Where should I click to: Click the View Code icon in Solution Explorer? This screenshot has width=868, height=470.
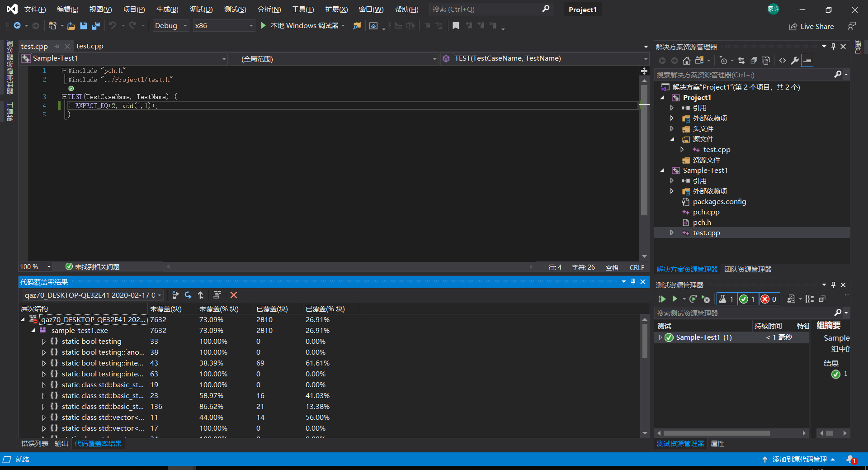(x=783, y=61)
